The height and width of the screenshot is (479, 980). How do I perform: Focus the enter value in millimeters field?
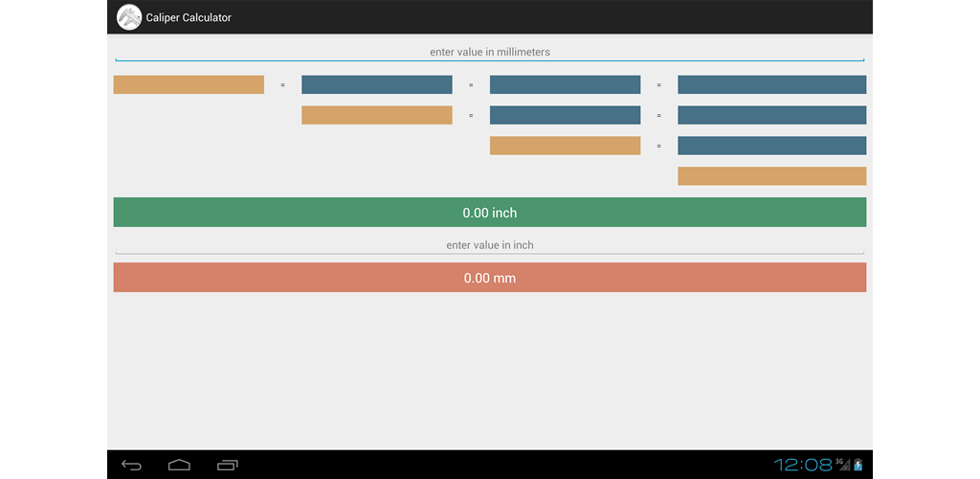pos(490,53)
